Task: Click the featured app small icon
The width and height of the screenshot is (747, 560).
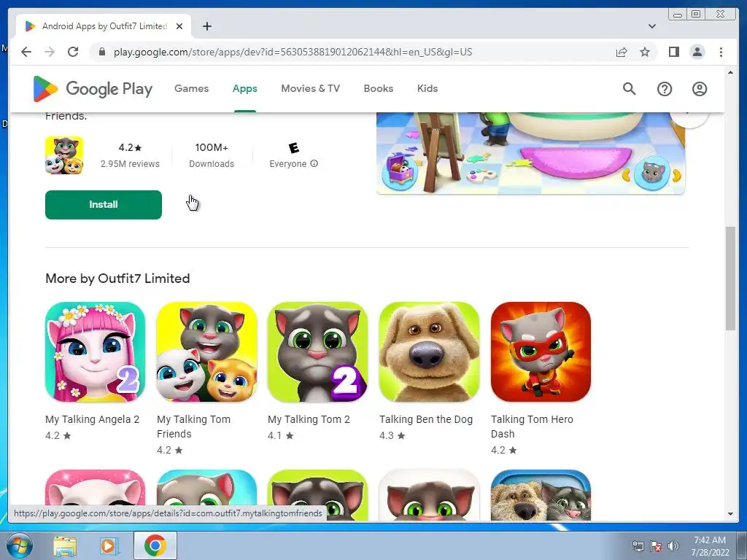Action: tap(64, 155)
